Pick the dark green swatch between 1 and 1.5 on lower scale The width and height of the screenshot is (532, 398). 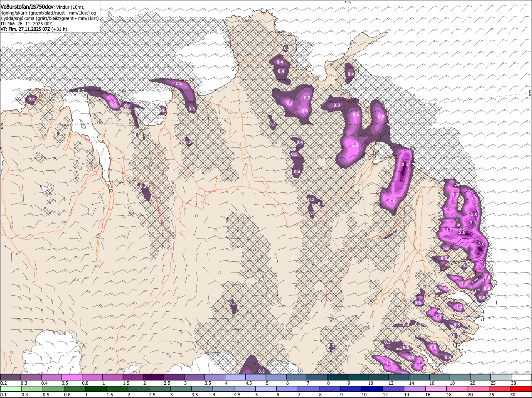pos(96,389)
